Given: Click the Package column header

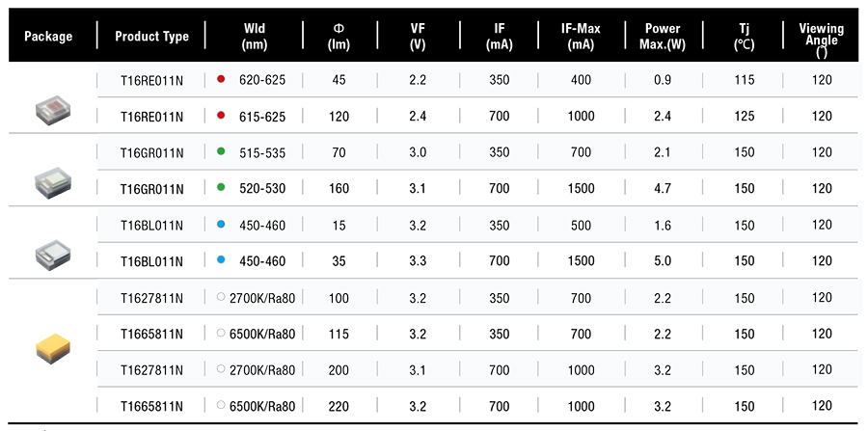Looking at the screenshot, I should click(x=48, y=37).
